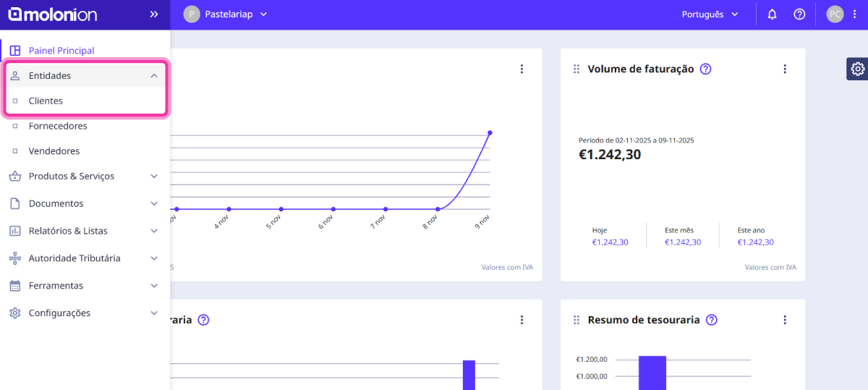Collapse the Entidades menu section
868x390 pixels.
coord(153,75)
